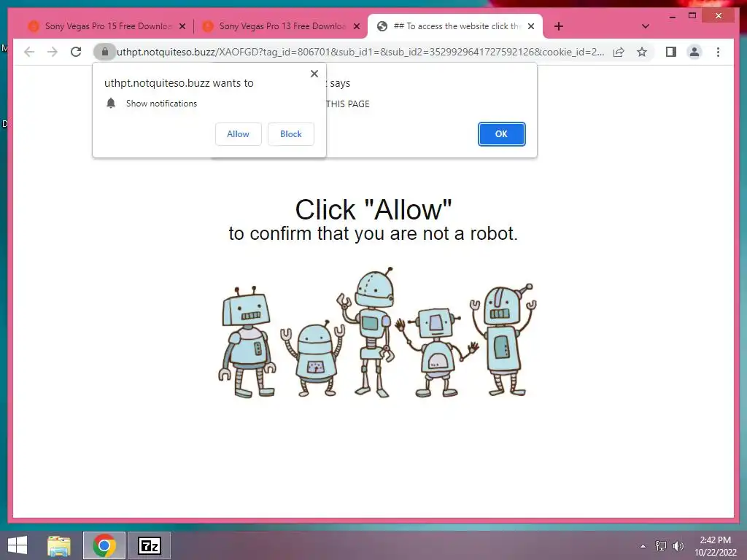Click the 'Click "Allow"' heading text
Viewport: 747px width, 560px height.
pos(373,209)
